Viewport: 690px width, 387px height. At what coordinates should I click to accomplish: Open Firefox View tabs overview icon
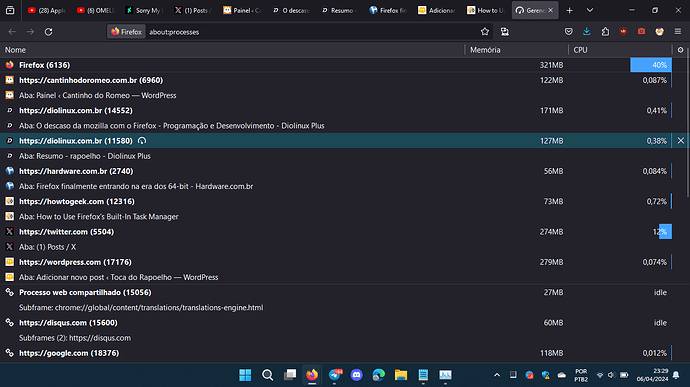coord(10,10)
